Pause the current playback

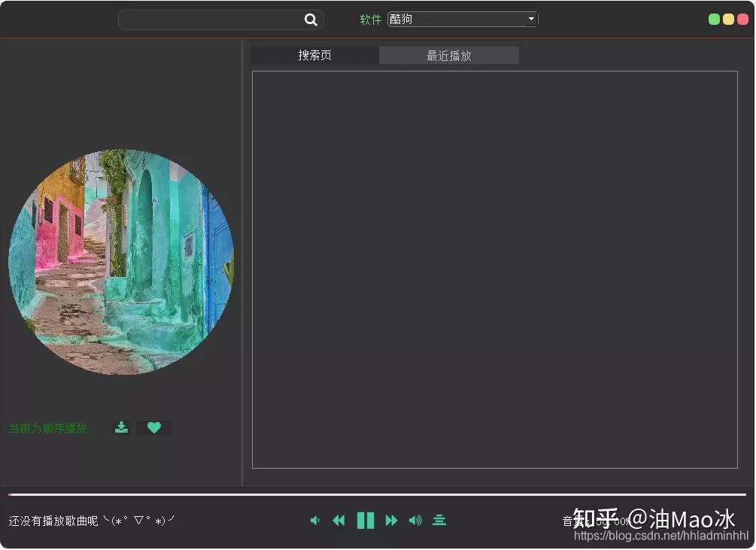coord(366,520)
